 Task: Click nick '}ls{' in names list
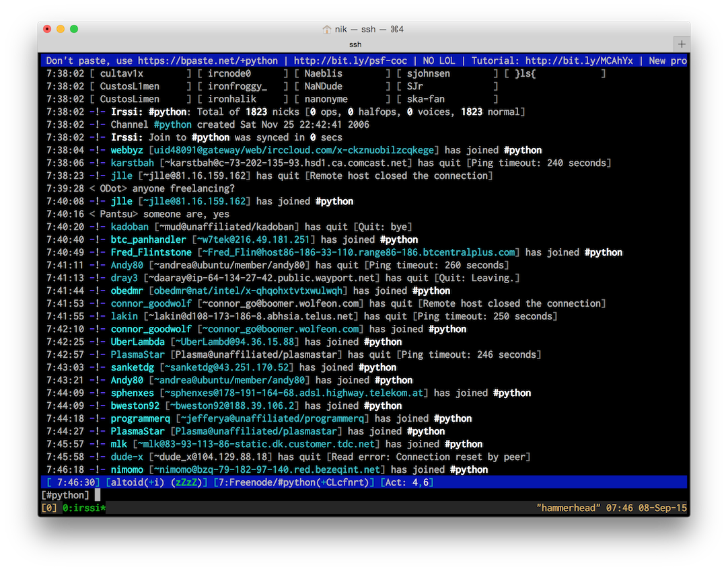pyautogui.click(x=525, y=73)
